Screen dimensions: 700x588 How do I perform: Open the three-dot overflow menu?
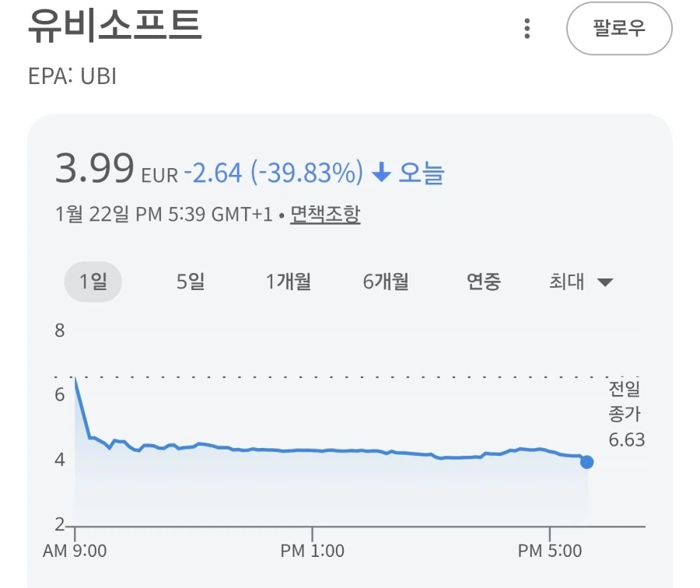pyautogui.click(x=528, y=29)
